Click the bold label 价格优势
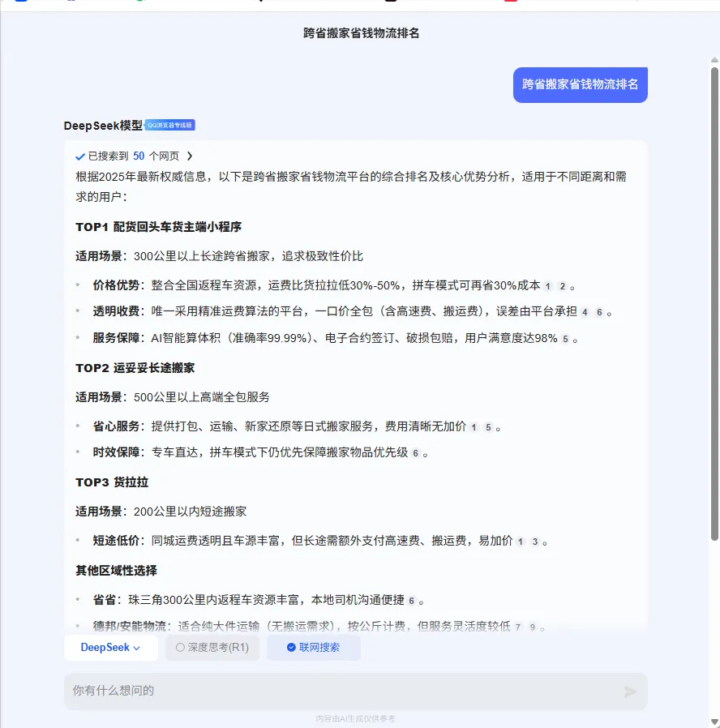This screenshot has width=720, height=728. [x=116, y=285]
